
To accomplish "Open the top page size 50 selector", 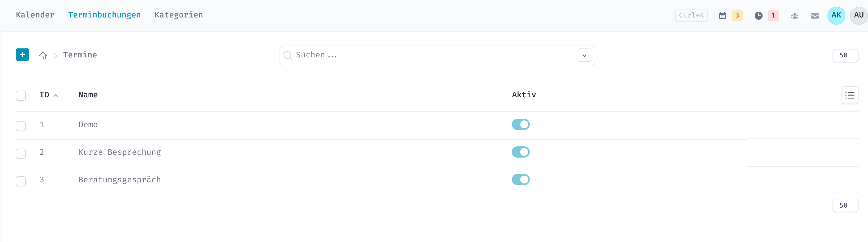I will [845, 55].
